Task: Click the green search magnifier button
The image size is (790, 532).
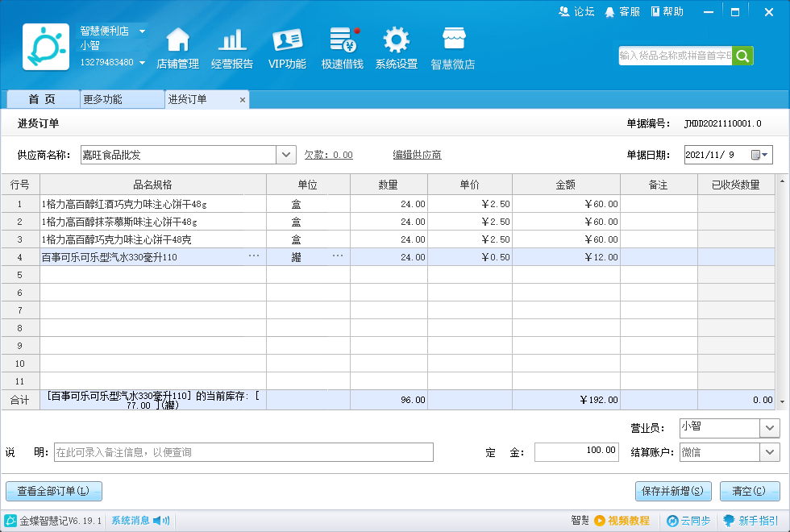Action: [x=742, y=56]
